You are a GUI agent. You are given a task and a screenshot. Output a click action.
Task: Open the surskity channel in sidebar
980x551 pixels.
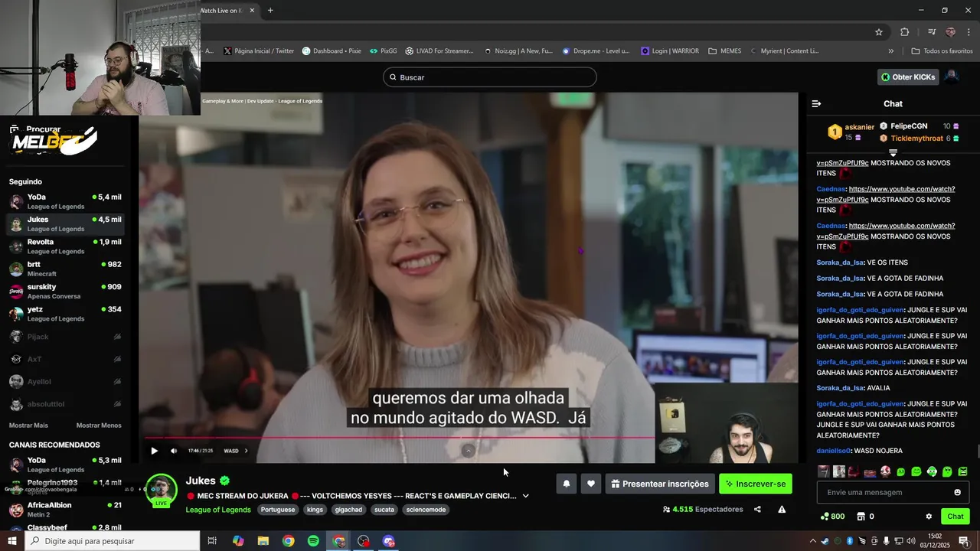tap(65, 292)
